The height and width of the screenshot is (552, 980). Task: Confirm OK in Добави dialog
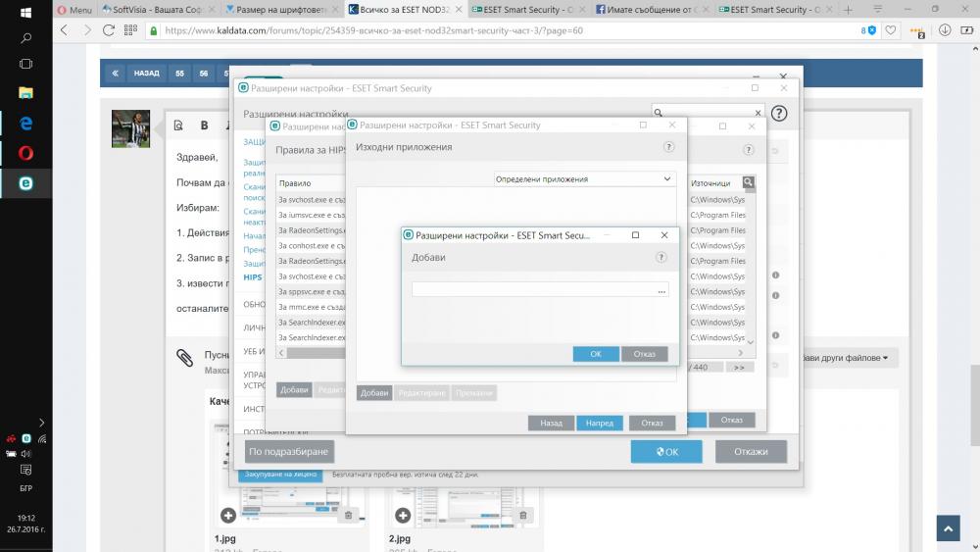(596, 354)
